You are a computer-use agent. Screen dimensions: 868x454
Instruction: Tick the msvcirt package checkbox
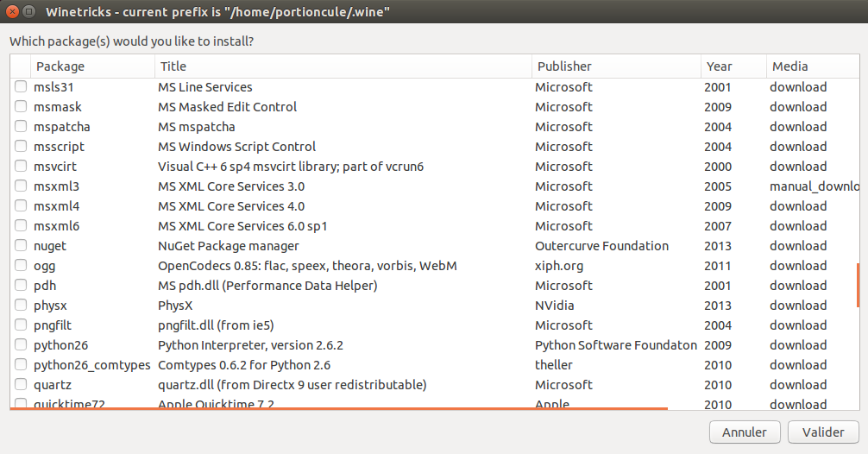(x=21, y=167)
